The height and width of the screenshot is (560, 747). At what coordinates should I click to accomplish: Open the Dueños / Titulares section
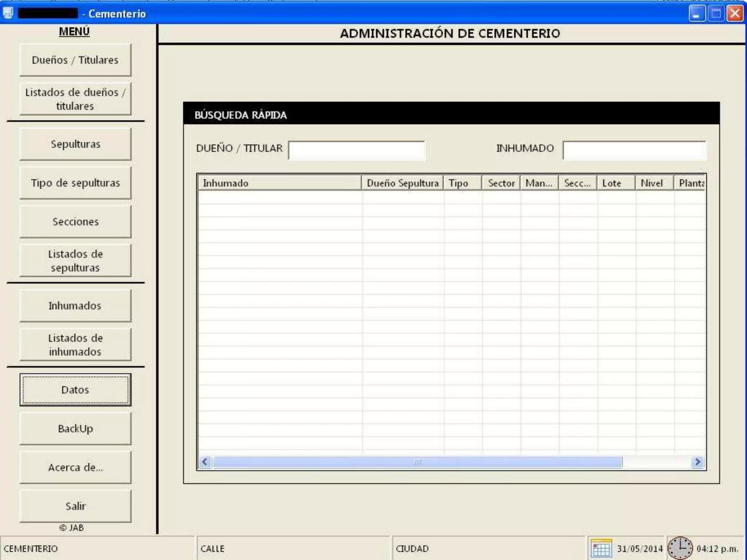(x=75, y=60)
